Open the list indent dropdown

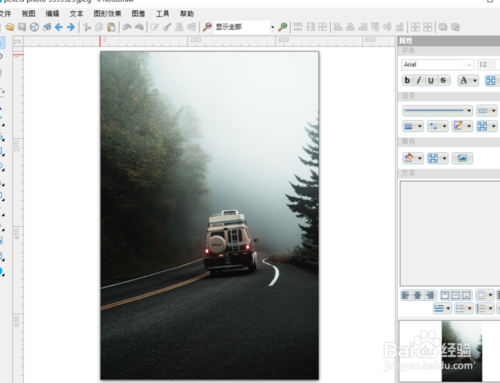[485, 308]
